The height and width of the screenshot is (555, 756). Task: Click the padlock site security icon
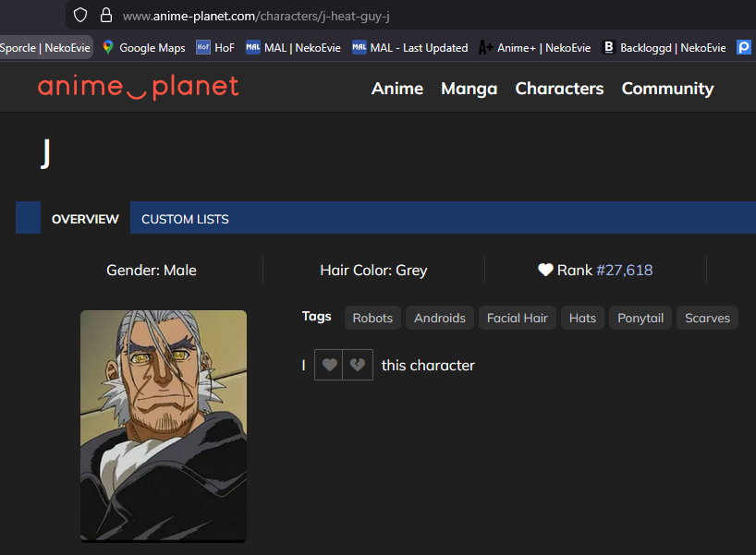tap(106, 15)
